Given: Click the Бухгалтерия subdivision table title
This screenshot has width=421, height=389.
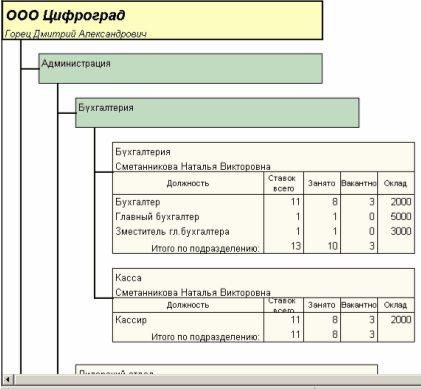Looking at the screenshot, I should pos(143,152).
